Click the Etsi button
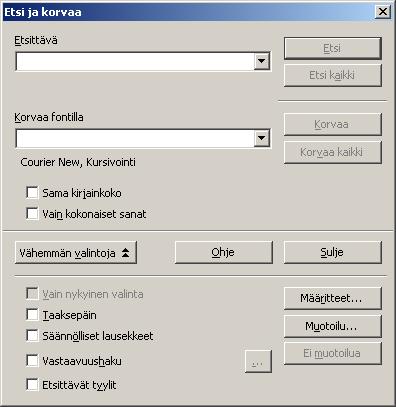 [x=333, y=48]
